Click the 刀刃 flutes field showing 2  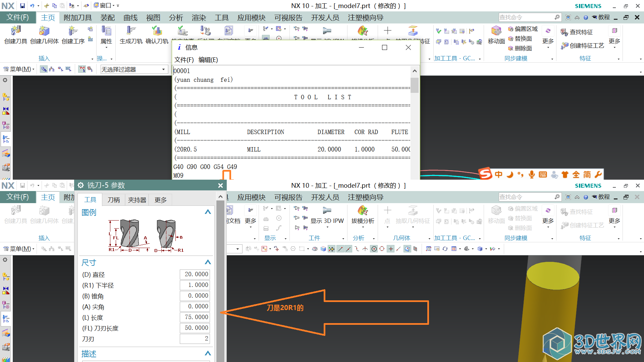click(x=195, y=339)
